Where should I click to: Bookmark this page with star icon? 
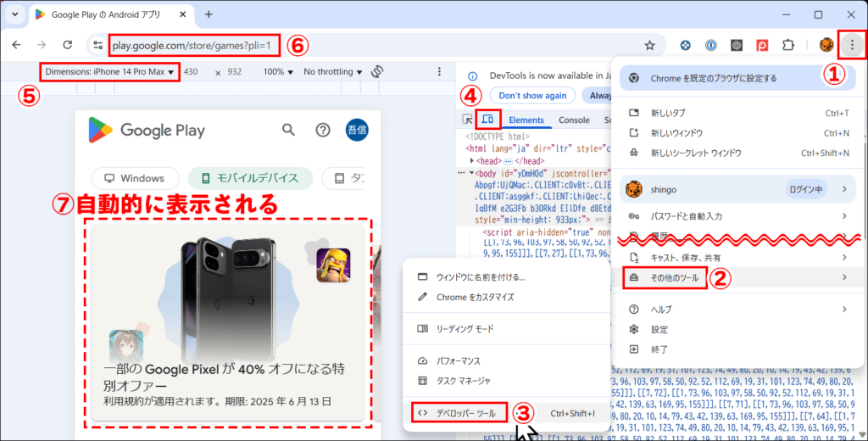tap(650, 46)
